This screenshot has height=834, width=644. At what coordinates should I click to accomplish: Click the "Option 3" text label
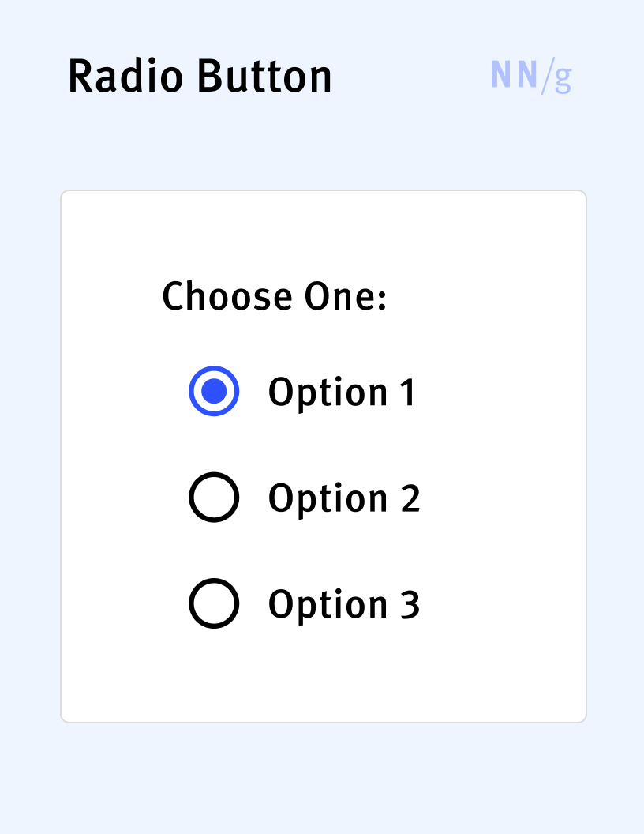tap(343, 605)
